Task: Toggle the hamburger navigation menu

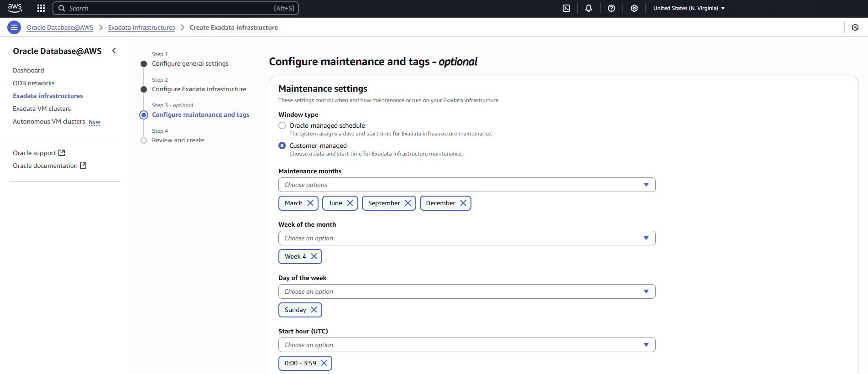Action: [x=14, y=27]
